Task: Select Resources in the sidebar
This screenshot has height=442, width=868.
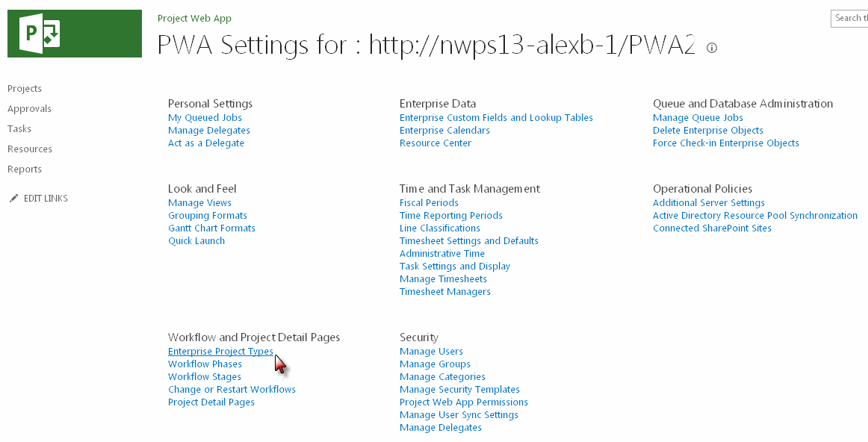Action: tap(30, 149)
